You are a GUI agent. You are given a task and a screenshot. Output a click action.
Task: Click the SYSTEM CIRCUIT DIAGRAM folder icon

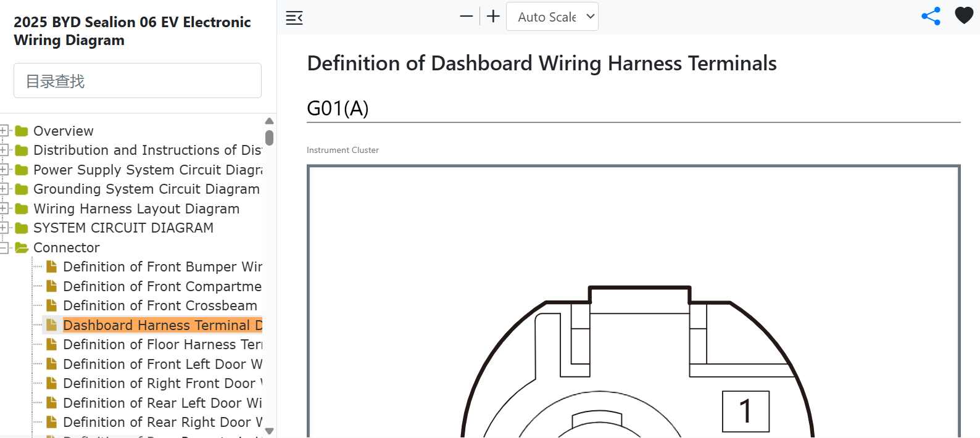(x=22, y=228)
